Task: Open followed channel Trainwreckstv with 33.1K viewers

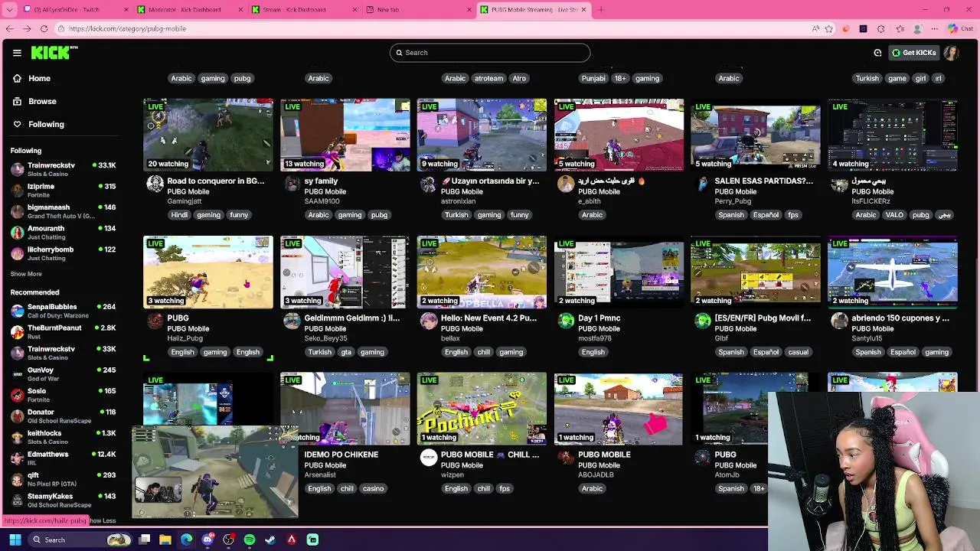Action: (x=61, y=169)
